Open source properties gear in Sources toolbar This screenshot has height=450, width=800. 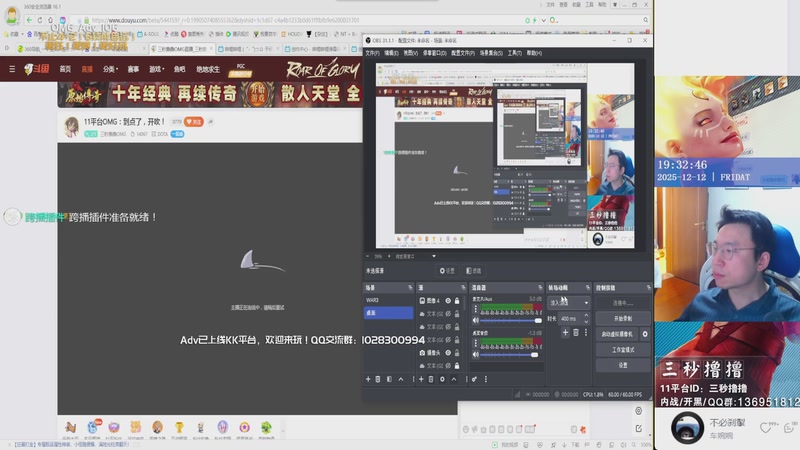pos(442,379)
